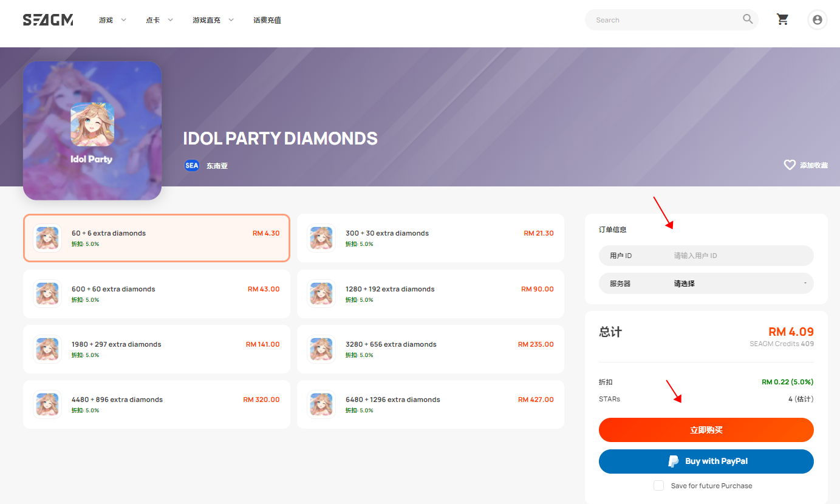
Task: Open the SEAGM logo home link
Action: (48, 20)
